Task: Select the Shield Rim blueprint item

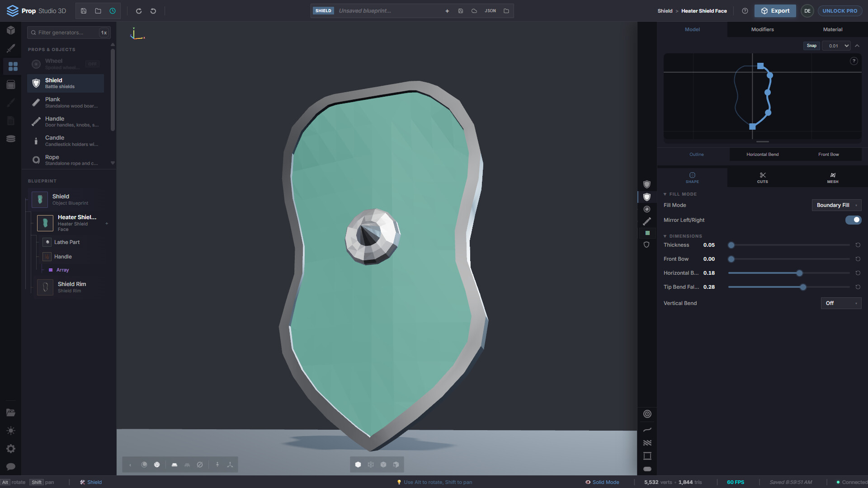Action: tap(71, 287)
